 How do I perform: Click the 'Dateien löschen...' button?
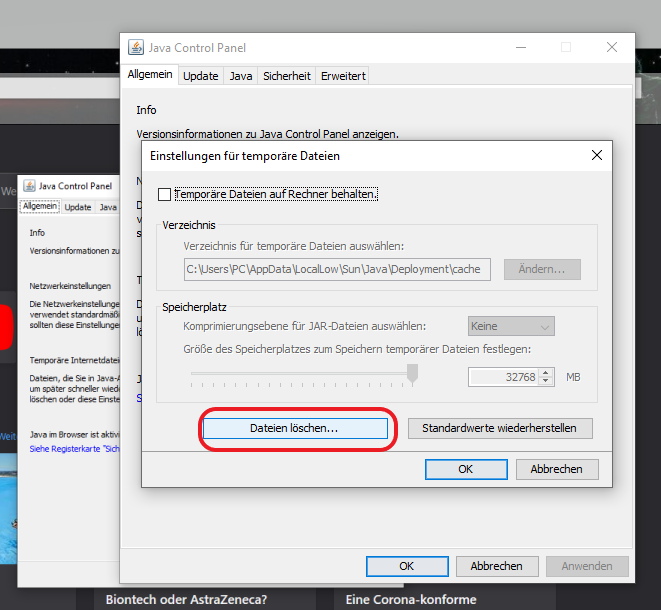coord(295,428)
